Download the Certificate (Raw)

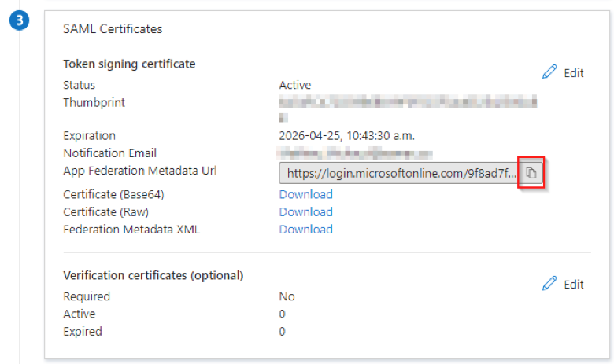pos(306,212)
